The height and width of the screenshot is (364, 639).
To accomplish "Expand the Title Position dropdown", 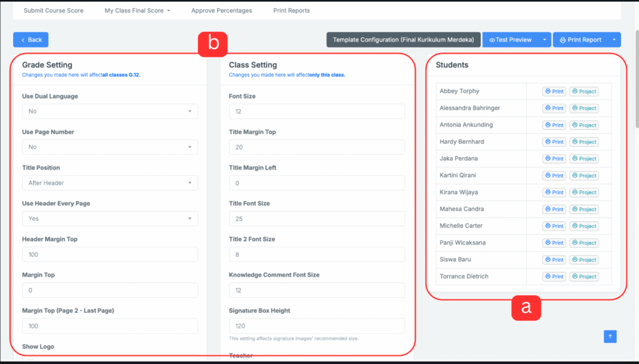I will (x=110, y=183).
